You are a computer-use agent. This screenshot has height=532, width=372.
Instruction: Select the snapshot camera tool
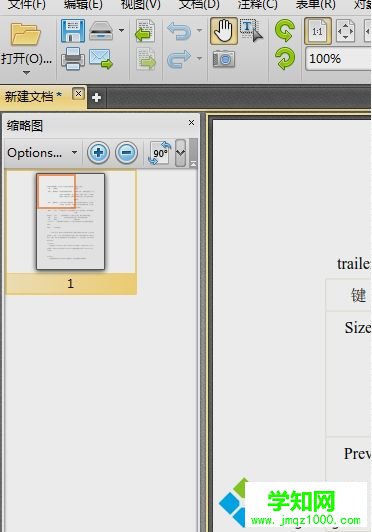224,59
